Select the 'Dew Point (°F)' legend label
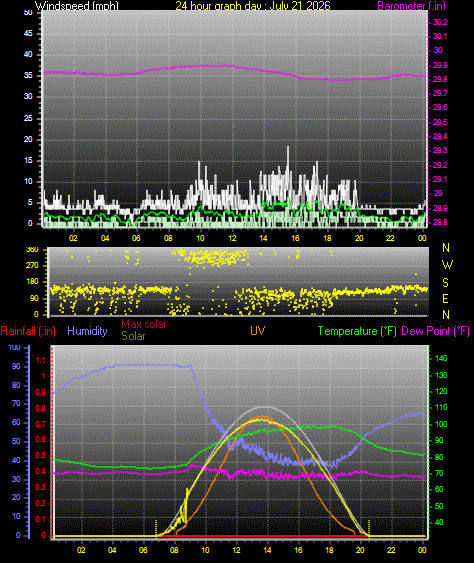The width and height of the screenshot is (474, 563). [x=436, y=331]
